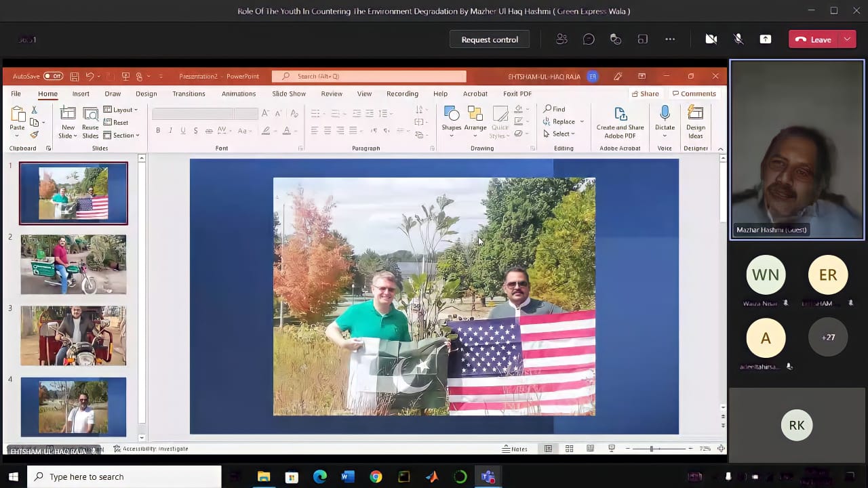Select slide 2 thumbnail with green motorcycle
Viewport: 868px width, 488px height.
pyautogui.click(x=73, y=264)
